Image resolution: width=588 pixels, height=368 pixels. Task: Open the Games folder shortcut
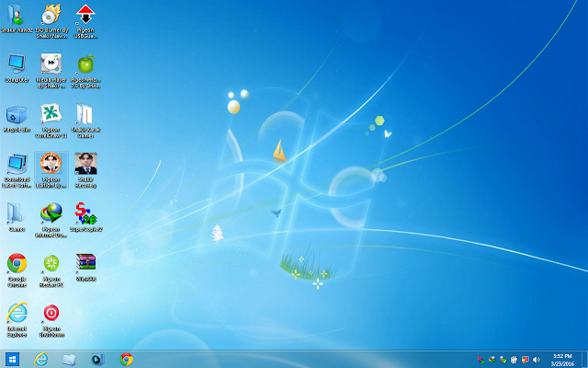point(17,217)
